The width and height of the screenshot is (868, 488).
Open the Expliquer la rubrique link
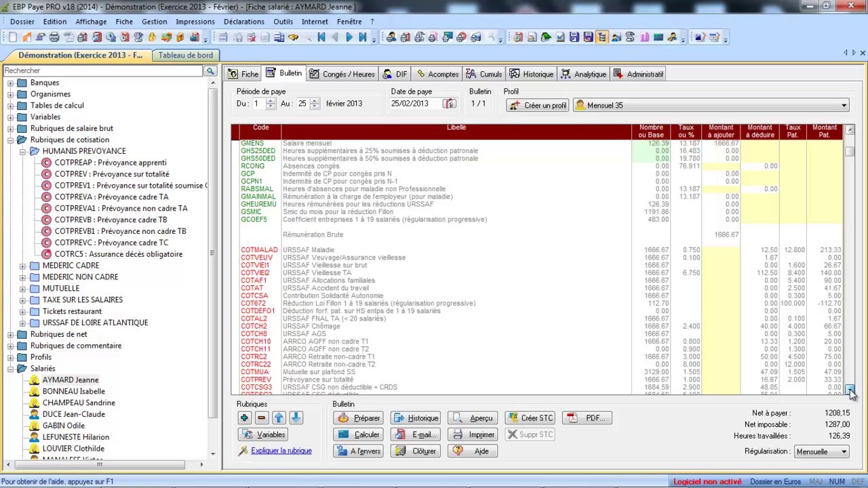tap(281, 451)
